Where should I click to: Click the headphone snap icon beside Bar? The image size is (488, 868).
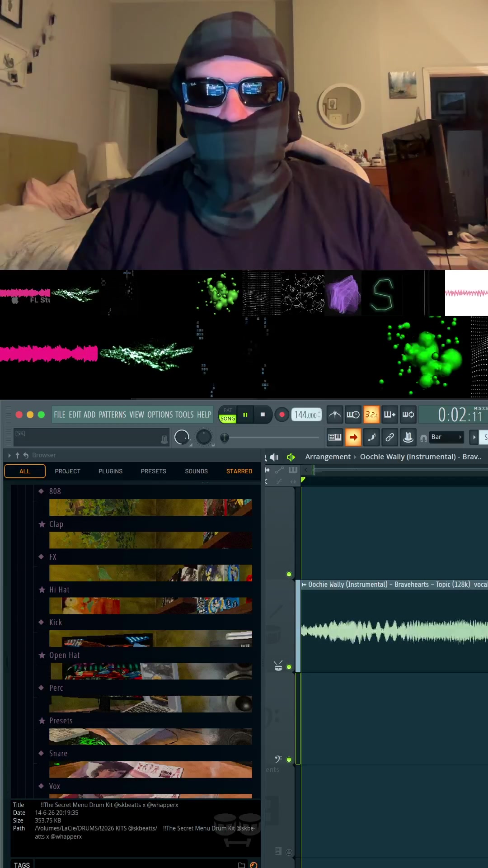tap(423, 438)
